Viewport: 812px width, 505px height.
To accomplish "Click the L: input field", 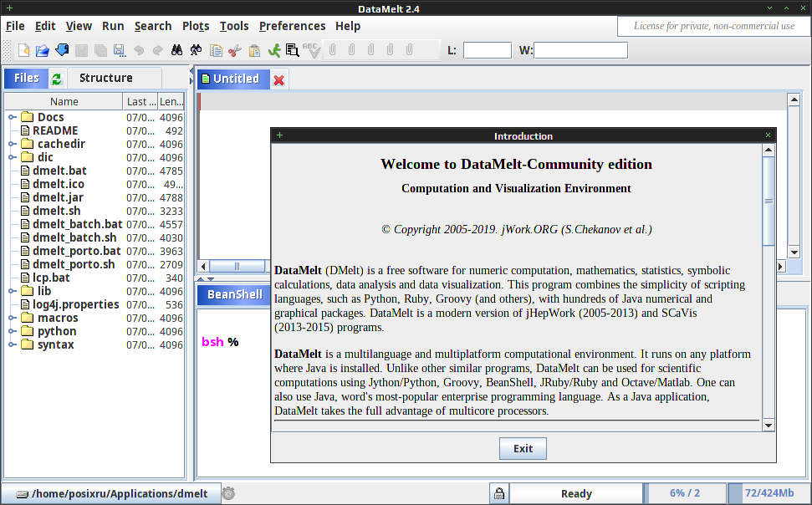I will point(488,50).
